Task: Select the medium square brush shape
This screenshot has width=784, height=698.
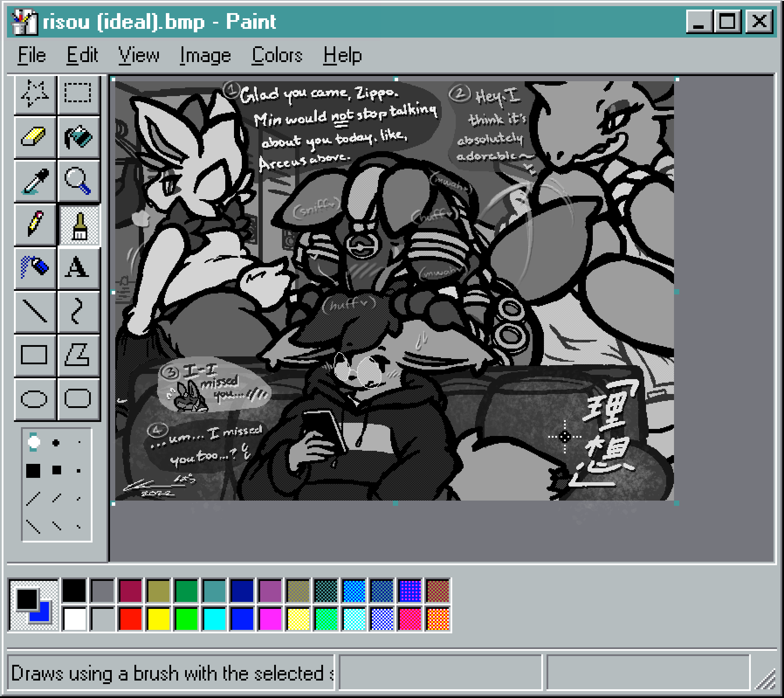Action: 56,470
